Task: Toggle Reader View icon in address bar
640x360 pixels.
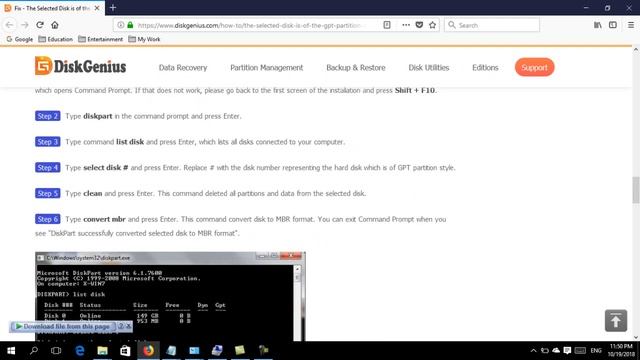Action: tap(387, 25)
